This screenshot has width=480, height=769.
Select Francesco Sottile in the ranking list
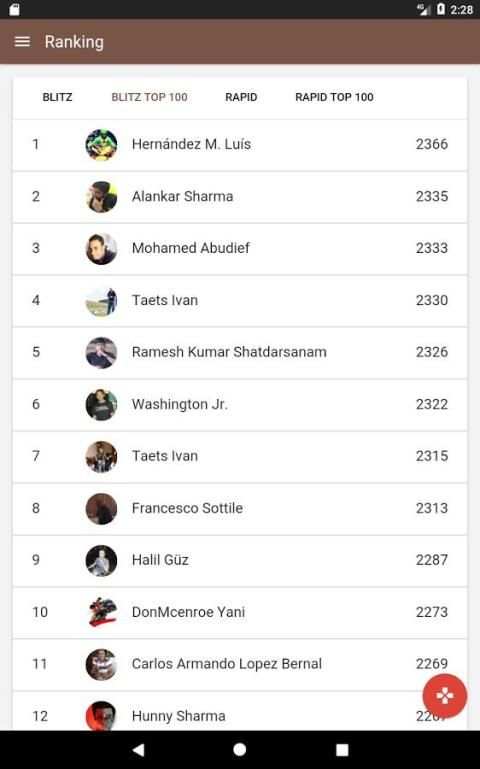point(240,509)
